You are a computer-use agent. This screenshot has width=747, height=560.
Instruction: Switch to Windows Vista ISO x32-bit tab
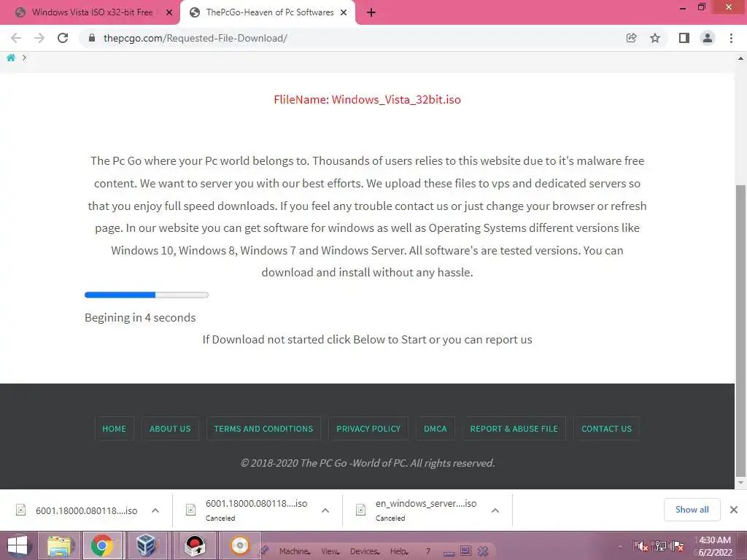pyautogui.click(x=93, y=12)
